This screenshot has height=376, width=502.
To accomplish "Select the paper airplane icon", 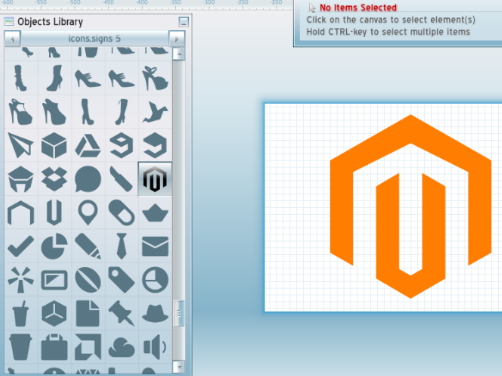I will click(21, 145).
